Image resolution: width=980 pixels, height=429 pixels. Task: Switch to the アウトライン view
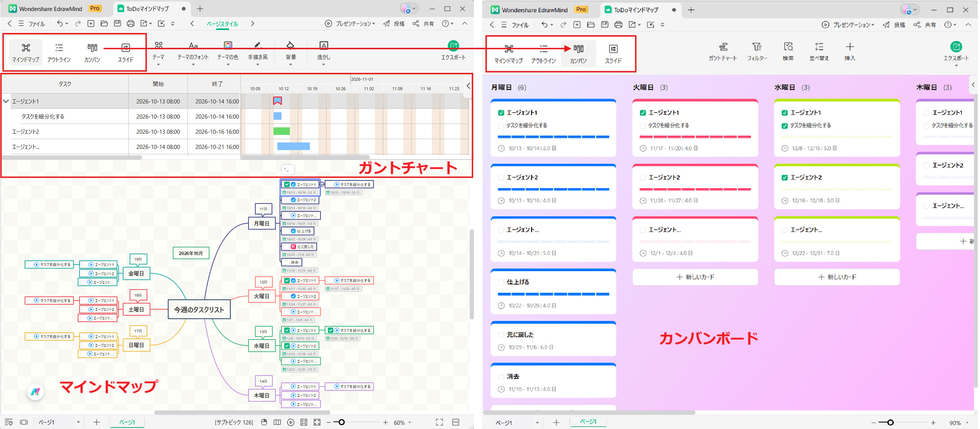tap(59, 52)
